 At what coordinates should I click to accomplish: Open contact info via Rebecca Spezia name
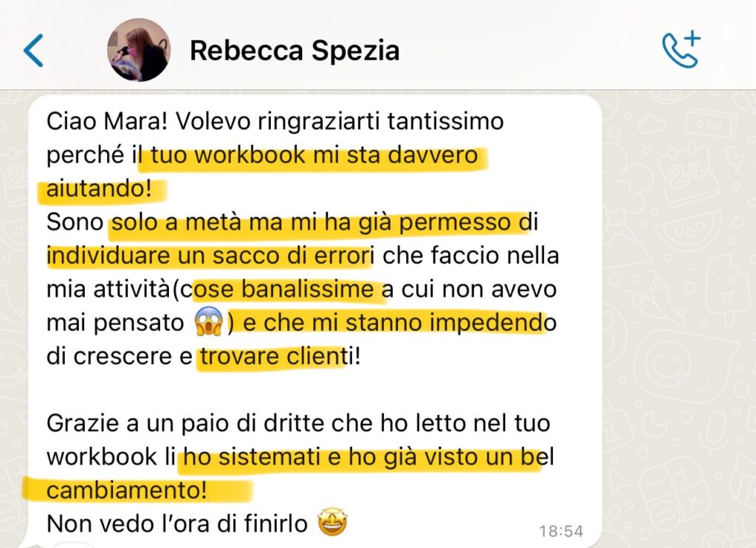click(x=295, y=50)
